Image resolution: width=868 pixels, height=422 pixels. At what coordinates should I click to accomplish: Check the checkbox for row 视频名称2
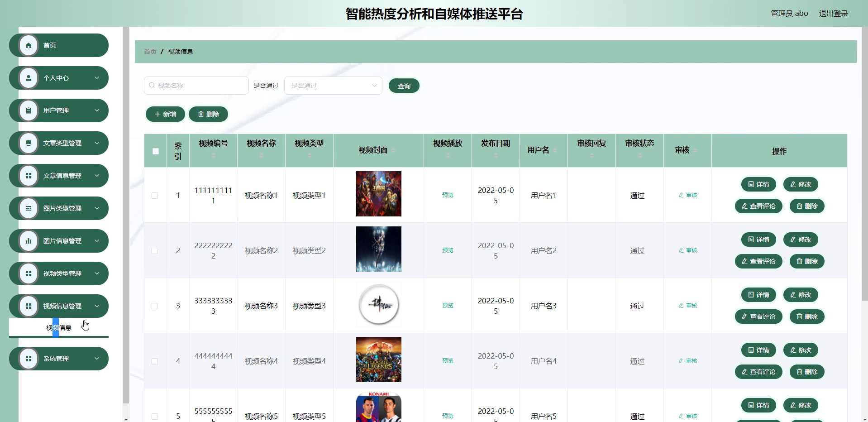(155, 251)
